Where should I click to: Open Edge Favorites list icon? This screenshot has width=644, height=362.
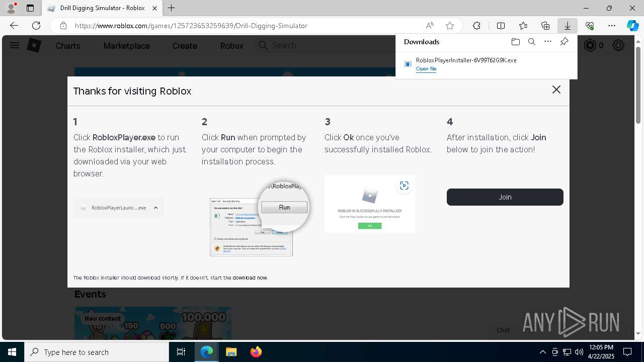523,26
